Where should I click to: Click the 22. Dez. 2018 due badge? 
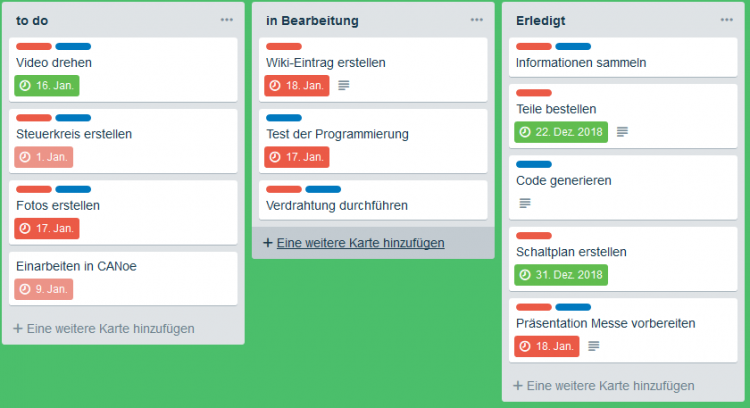tap(561, 132)
